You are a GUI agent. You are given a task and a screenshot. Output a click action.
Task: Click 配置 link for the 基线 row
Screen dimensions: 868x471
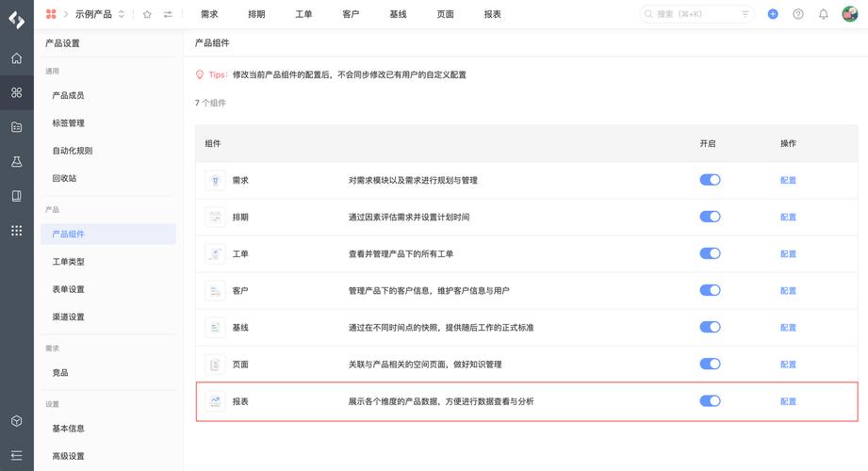point(788,328)
